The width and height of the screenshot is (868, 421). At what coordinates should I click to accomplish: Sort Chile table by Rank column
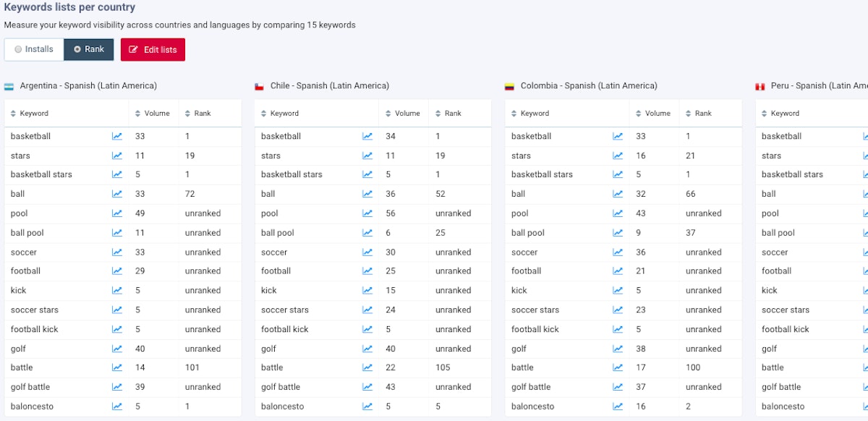click(448, 114)
